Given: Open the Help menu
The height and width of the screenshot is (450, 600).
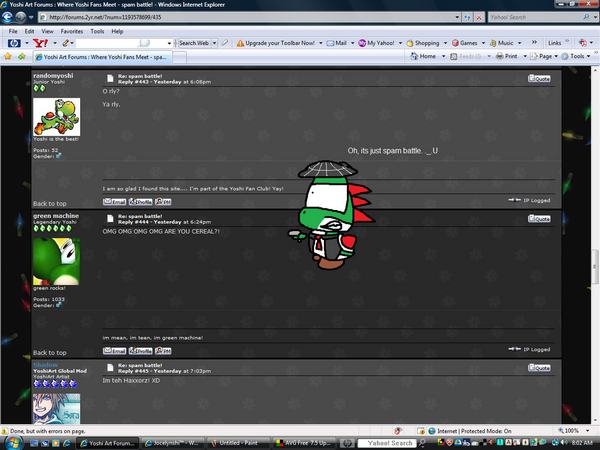Looking at the screenshot, I should (x=117, y=31).
